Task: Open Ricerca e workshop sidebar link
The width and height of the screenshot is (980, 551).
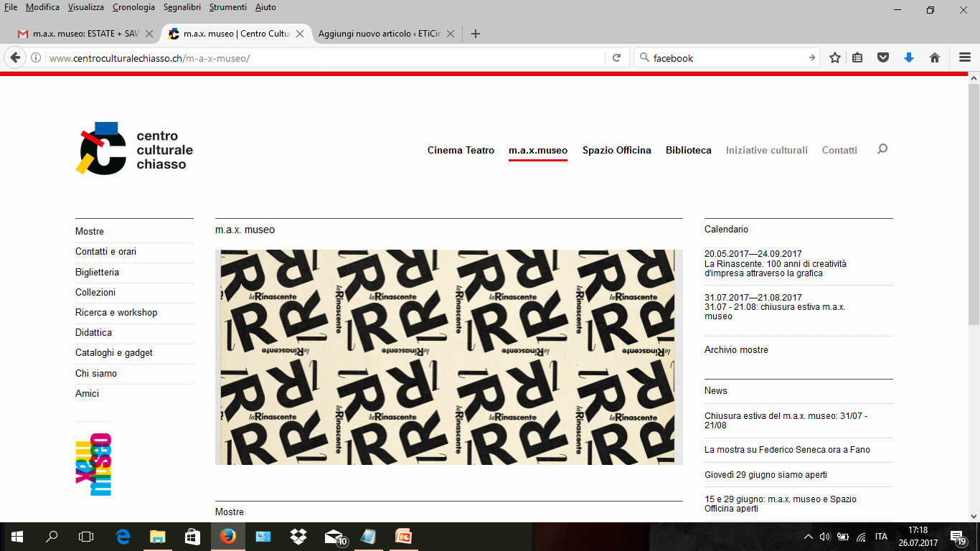Action: click(x=116, y=312)
